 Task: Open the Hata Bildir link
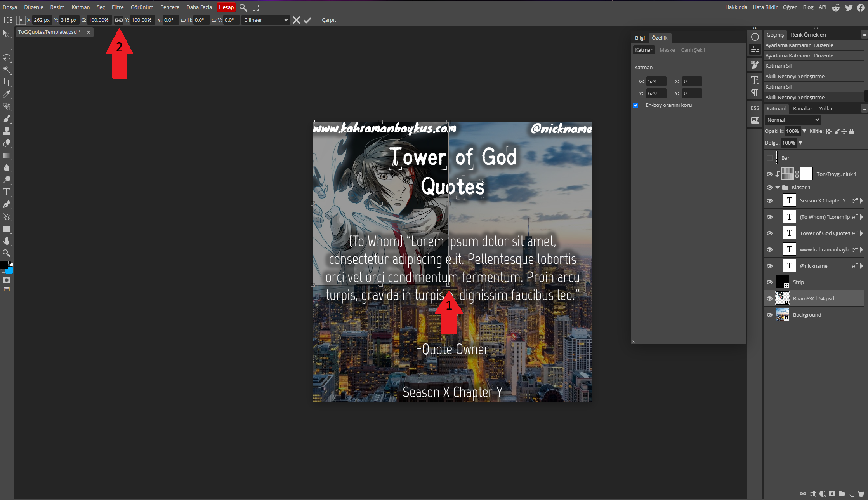pyautogui.click(x=765, y=7)
